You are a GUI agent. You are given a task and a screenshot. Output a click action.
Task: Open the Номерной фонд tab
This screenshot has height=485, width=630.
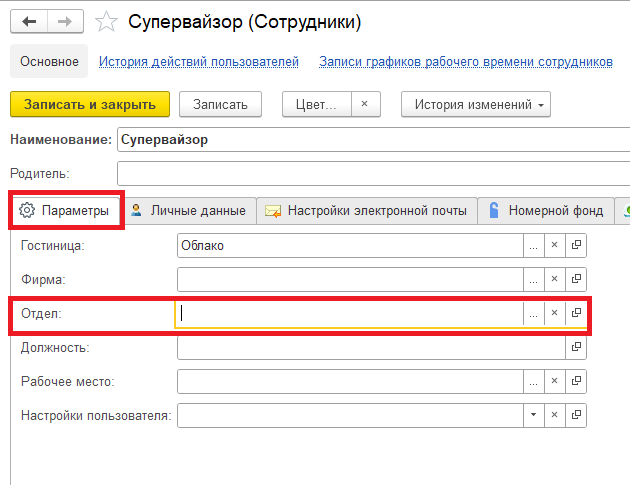click(546, 211)
